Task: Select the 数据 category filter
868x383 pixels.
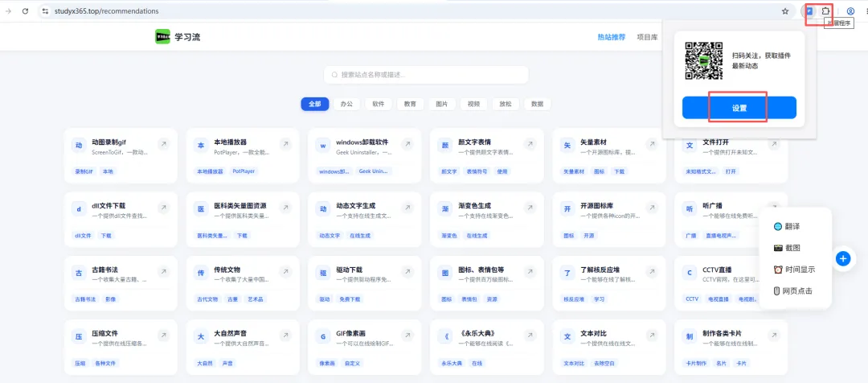Action: [537, 104]
